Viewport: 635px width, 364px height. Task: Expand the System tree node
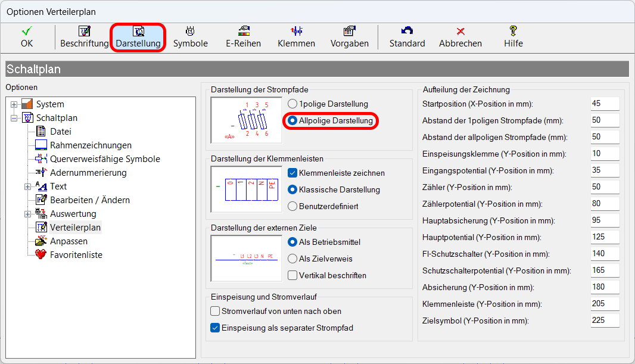(14, 104)
